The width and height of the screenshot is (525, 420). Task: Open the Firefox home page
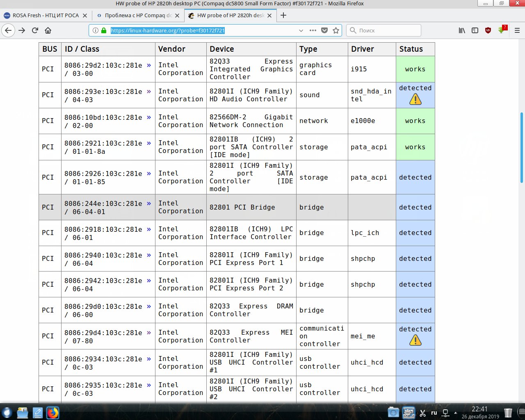pos(48,30)
